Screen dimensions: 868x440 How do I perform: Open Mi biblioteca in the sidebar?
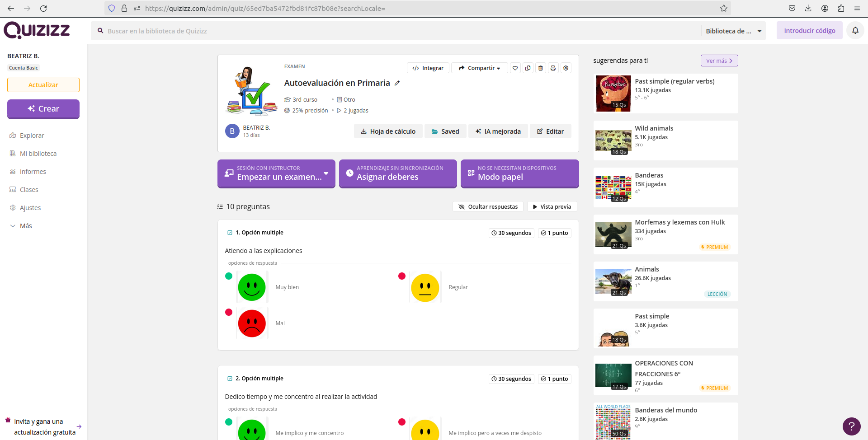(38, 154)
